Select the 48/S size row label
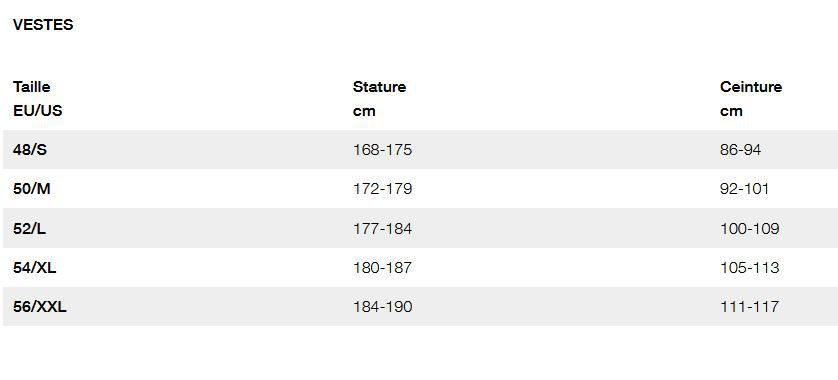Screen dimensions: 838x380 pyautogui.click(x=30, y=150)
